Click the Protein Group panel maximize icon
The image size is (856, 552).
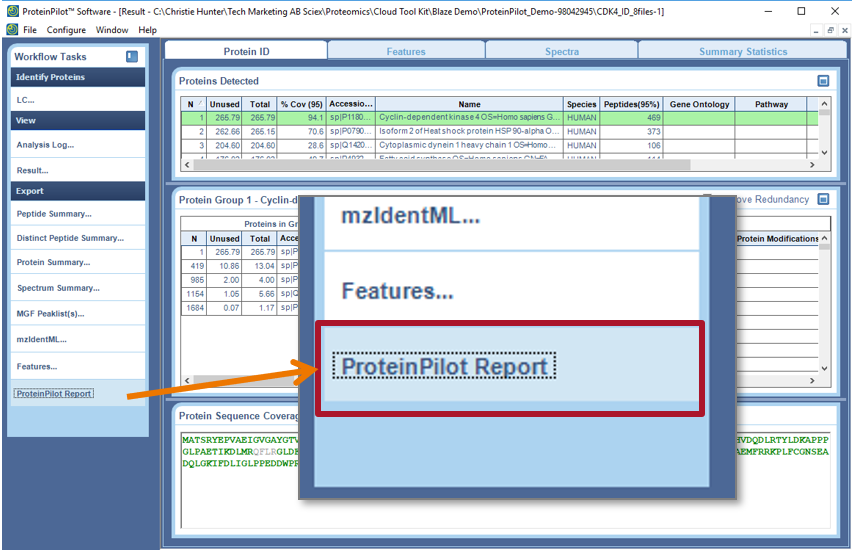[823, 199]
